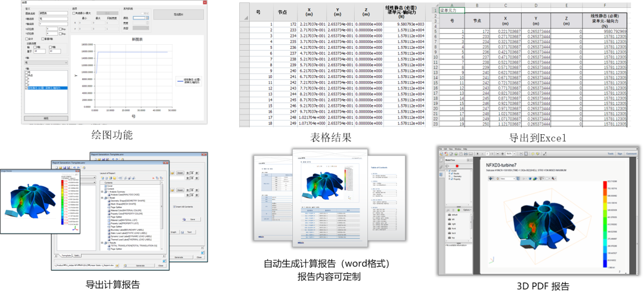644x297 pixels.
Task: Select 'Geometry Shape[GEOMETRY SHAPE]' tree item
Action: tap(126, 201)
